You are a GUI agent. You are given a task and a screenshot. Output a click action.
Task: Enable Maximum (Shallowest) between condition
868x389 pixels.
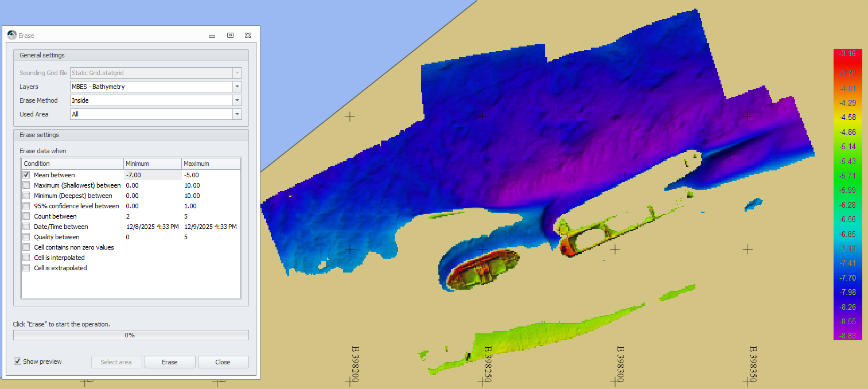(26, 185)
